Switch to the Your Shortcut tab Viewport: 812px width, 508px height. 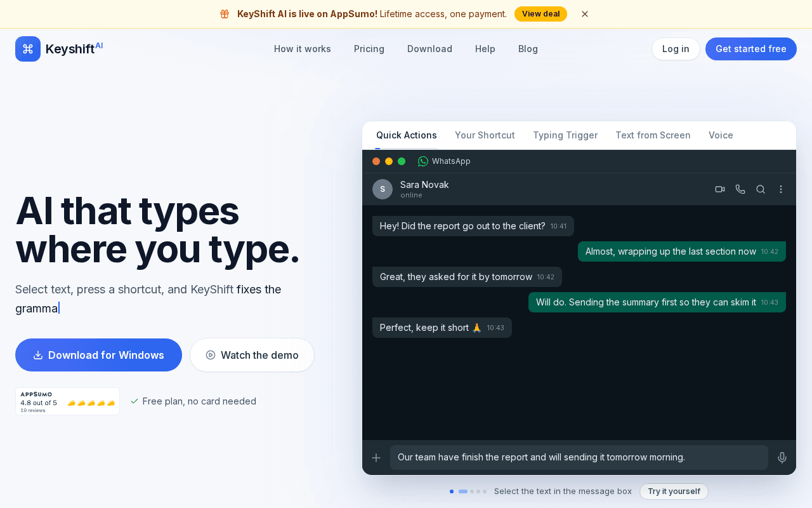485,135
